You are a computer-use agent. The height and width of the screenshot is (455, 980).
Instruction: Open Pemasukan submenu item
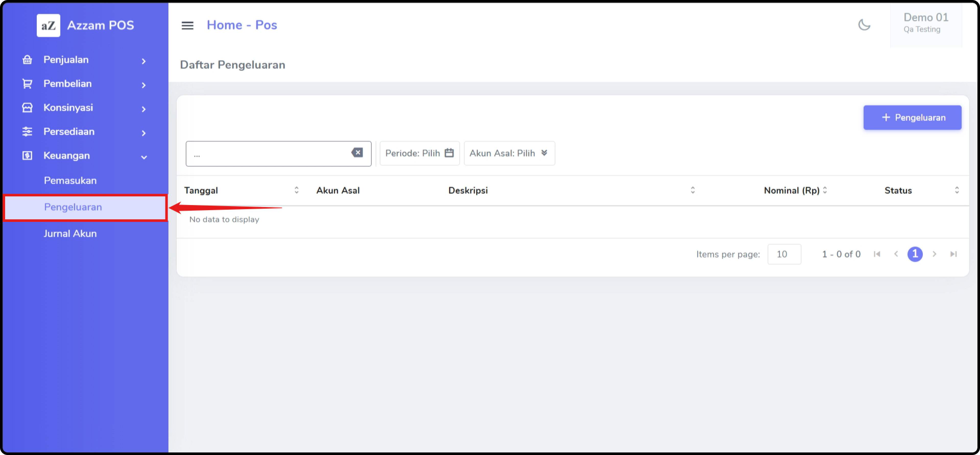(70, 181)
